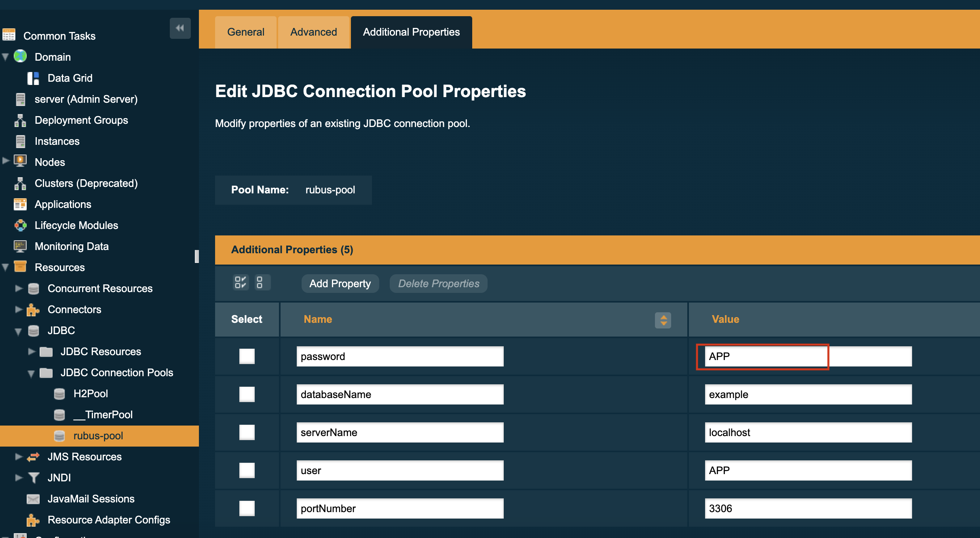Click the Select All properties icon

point(240,282)
